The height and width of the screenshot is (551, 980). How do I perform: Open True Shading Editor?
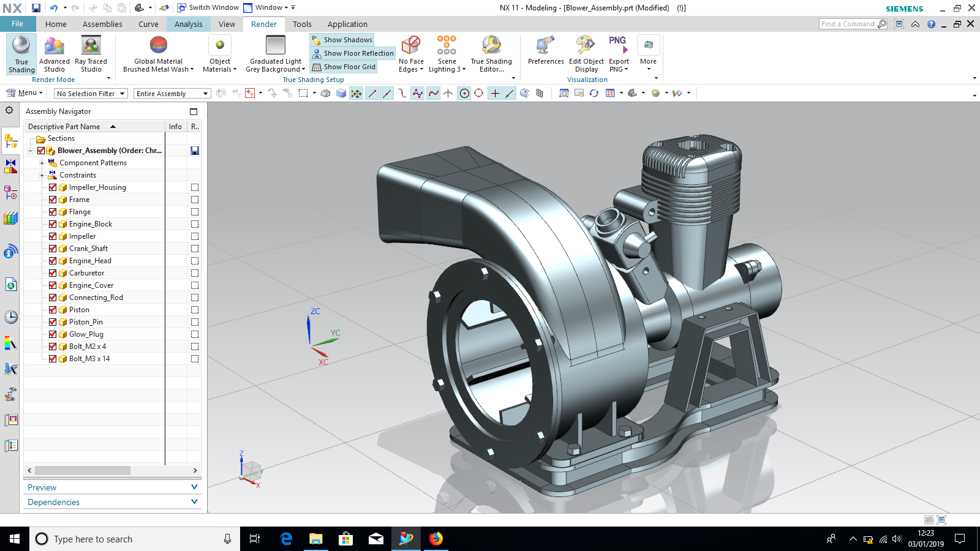(491, 54)
